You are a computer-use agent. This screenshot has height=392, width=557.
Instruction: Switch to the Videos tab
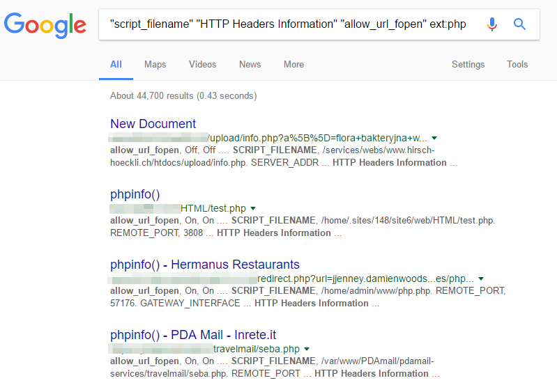click(x=202, y=64)
